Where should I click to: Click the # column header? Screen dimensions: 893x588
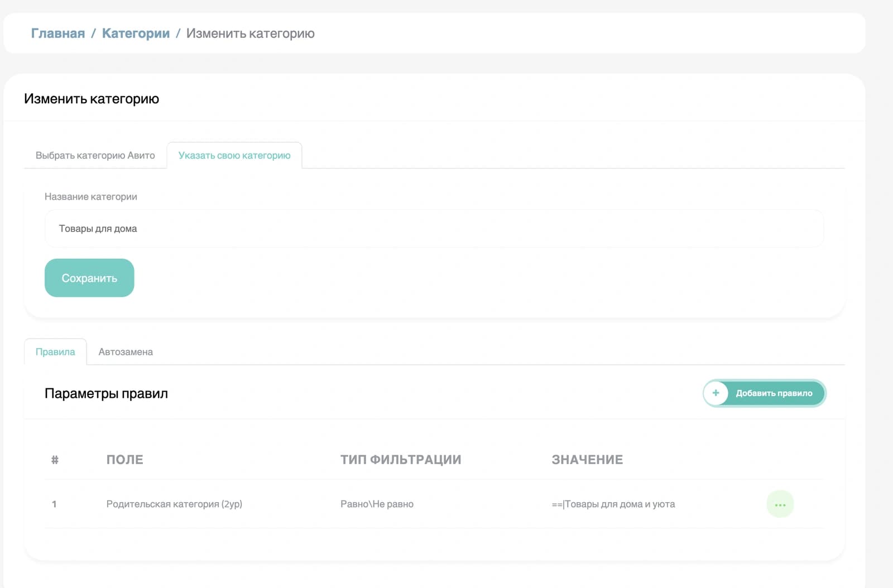[55, 460]
